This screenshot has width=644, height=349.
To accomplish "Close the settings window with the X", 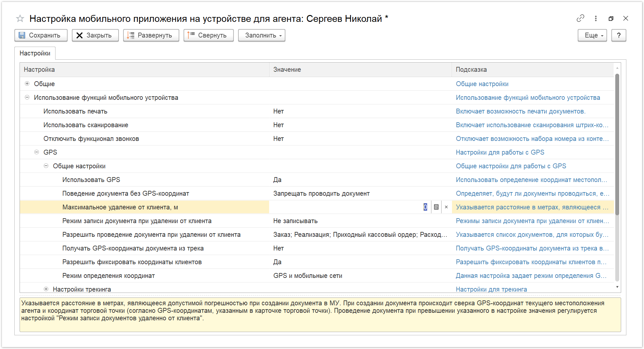I will [626, 18].
